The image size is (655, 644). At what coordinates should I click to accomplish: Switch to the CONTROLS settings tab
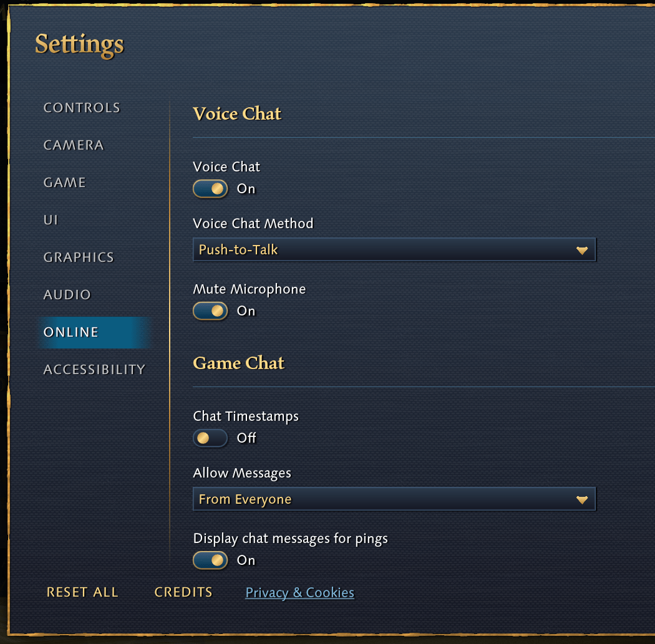tap(81, 107)
